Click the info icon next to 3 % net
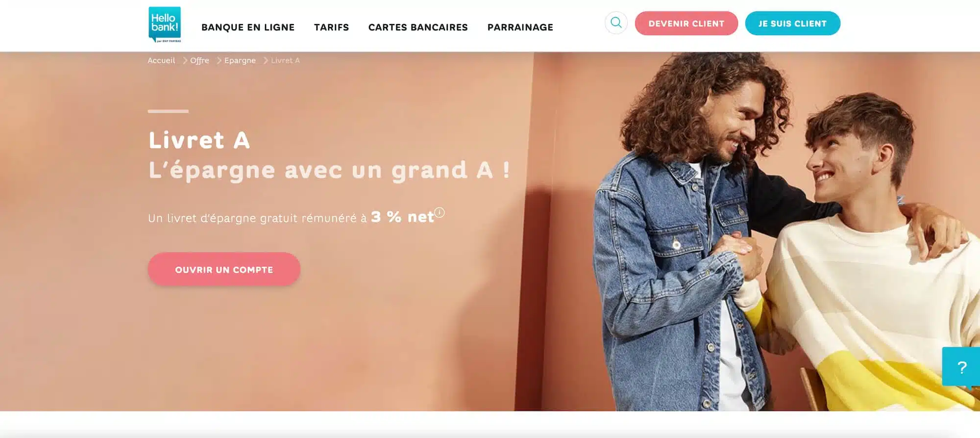The width and height of the screenshot is (980, 438). pos(440,212)
